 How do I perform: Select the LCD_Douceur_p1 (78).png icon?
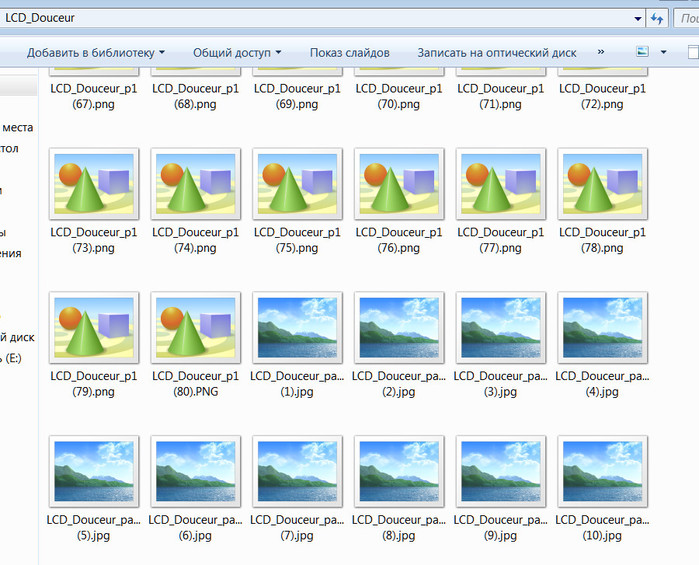pos(602,184)
